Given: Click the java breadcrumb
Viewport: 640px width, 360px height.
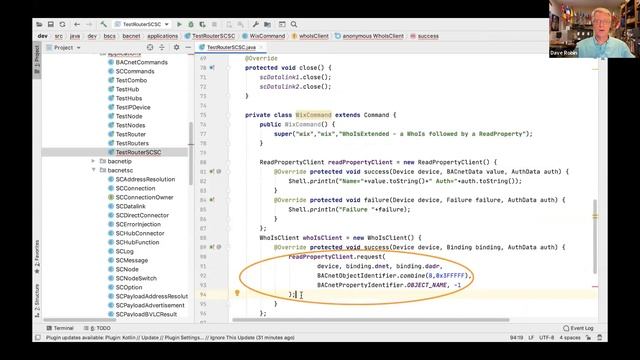Looking at the screenshot, I should coord(75,36).
